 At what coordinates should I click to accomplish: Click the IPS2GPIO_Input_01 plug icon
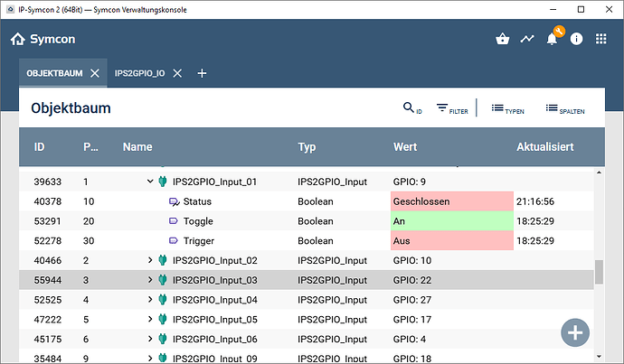[x=163, y=182]
